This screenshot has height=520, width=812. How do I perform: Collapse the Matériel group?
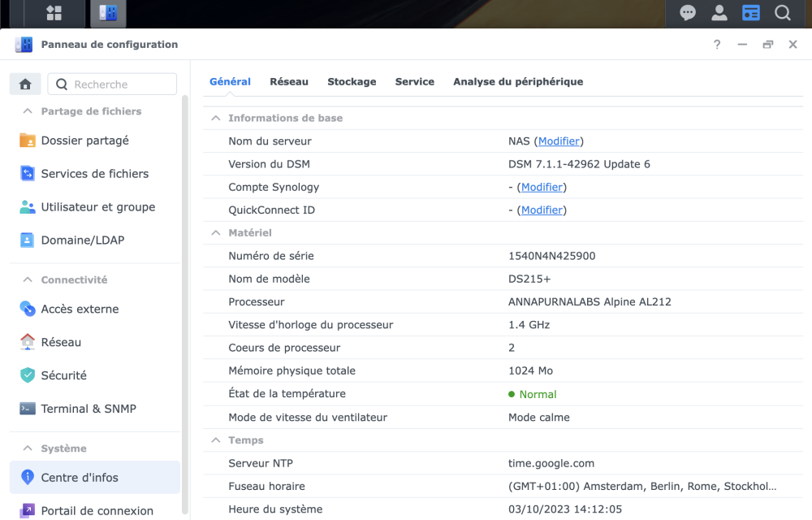[216, 233]
